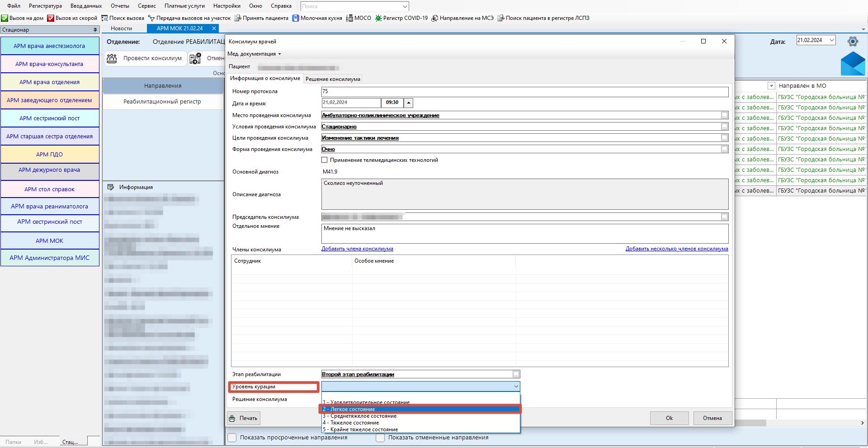The image size is (868, 448).
Task: Switch to the Решение консилиума tab
Action: pos(333,79)
